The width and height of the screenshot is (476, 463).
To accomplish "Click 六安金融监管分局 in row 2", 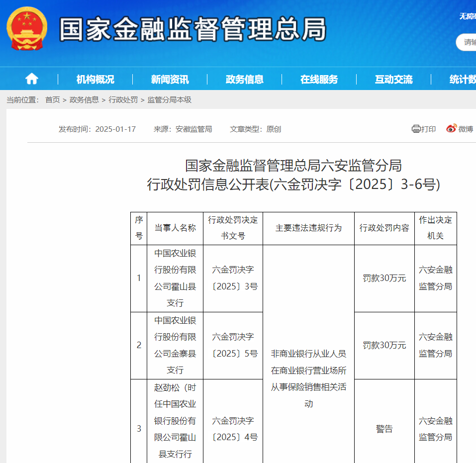I will pyautogui.click(x=436, y=345).
